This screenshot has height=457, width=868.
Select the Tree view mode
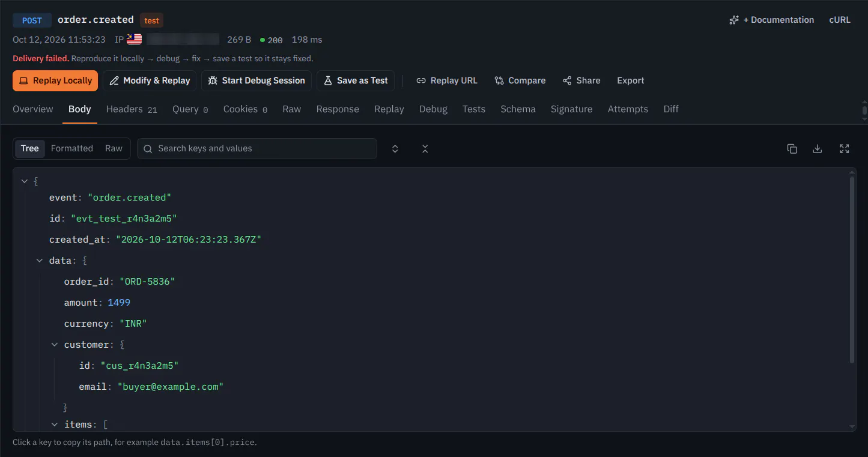point(29,148)
